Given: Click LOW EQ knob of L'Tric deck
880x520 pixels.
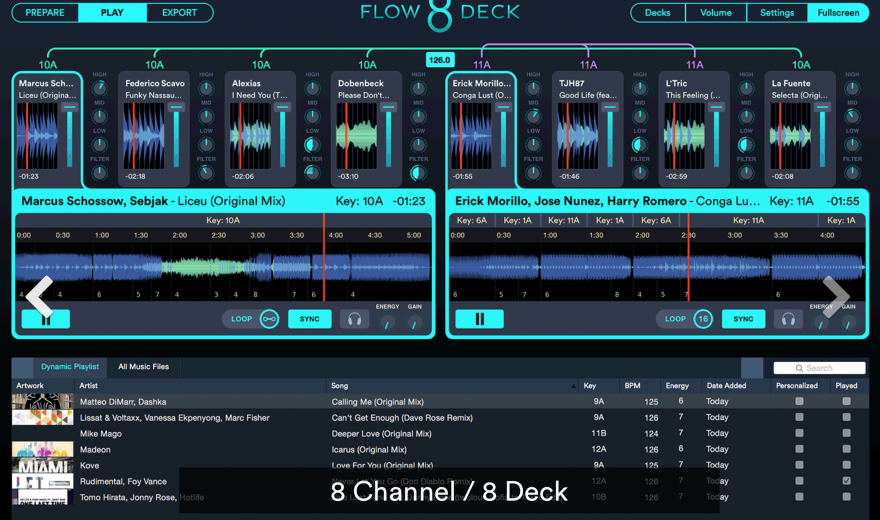Looking at the screenshot, I should pyautogui.click(x=746, y=144).
